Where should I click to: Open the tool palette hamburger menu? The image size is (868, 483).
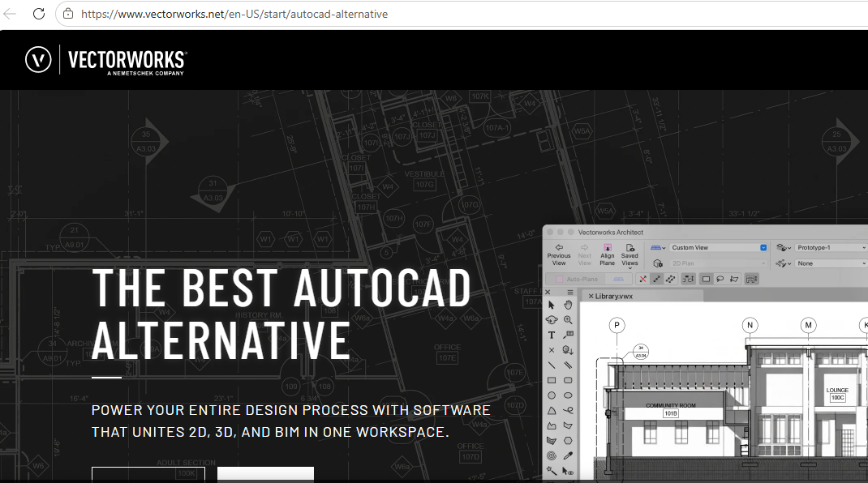pos(569,292)
